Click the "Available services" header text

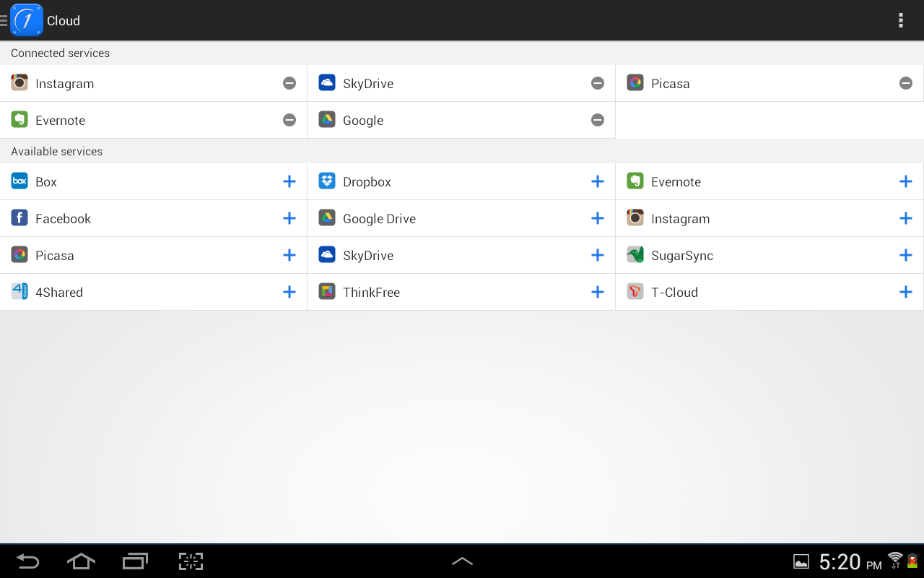(56, 151)
